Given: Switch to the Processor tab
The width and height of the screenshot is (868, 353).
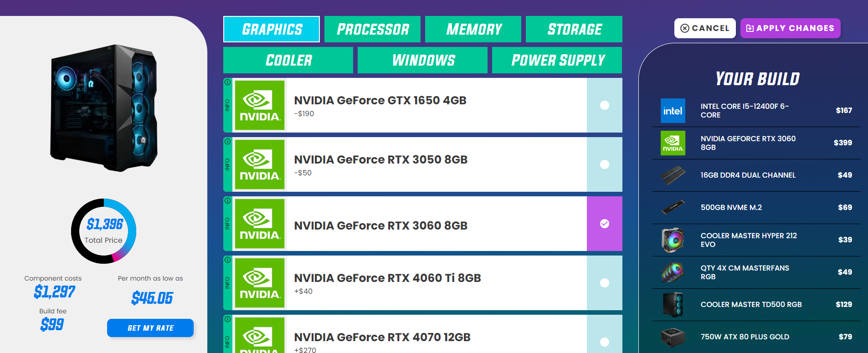Looking at the screenshot, I should click(x=372, y=29).
